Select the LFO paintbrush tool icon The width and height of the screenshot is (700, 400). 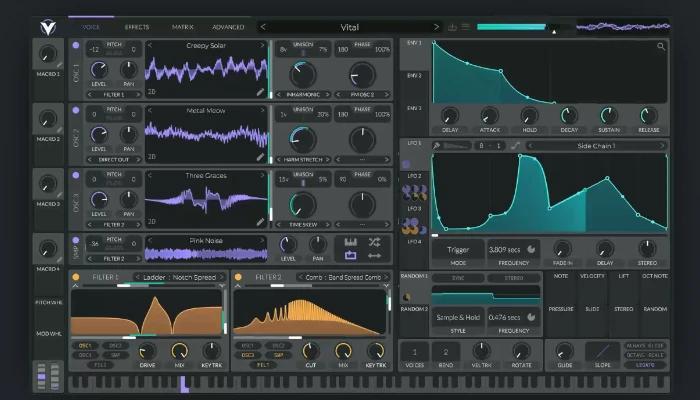click(437, 145)
